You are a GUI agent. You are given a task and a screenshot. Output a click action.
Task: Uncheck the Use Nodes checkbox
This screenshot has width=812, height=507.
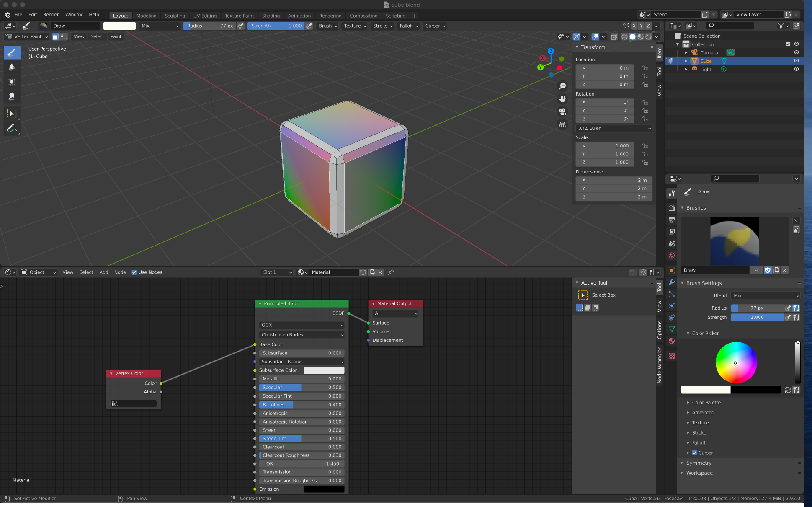coord(134,272)
